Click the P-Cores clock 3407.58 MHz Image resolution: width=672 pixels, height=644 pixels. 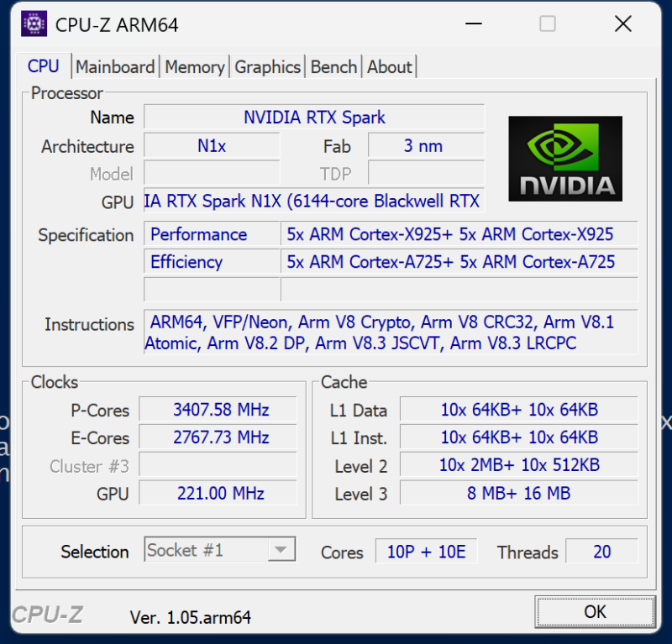click(x=218, y=409)
